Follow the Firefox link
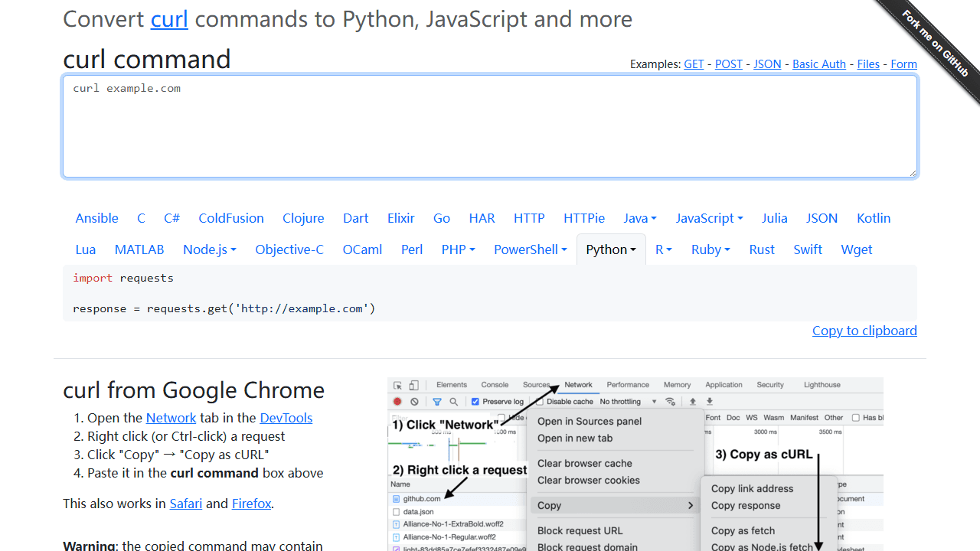This screenshot has width=980, height=551. (x=251, y=504)
